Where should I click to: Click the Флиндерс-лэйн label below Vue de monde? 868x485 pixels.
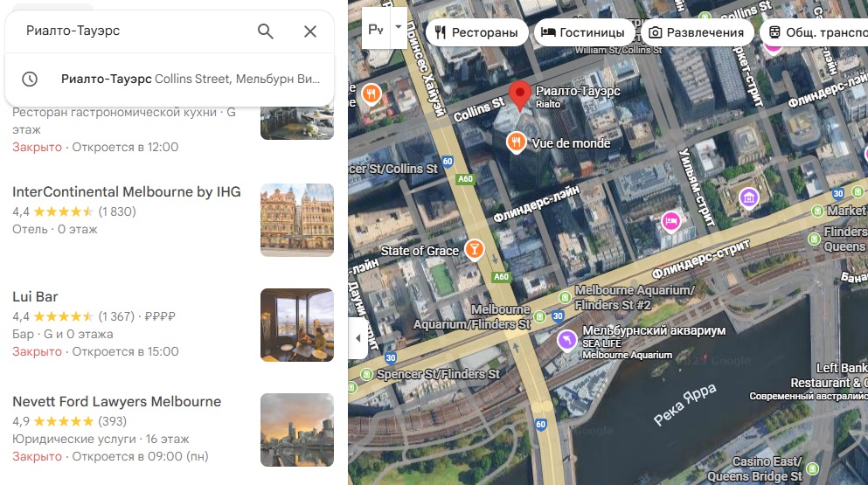click(x=536, y=204)
